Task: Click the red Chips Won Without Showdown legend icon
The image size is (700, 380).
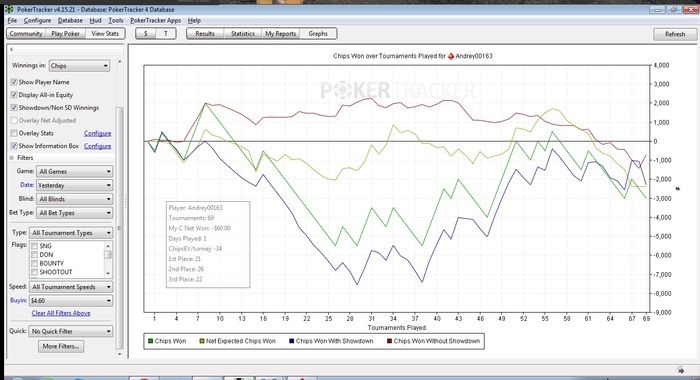Action: (x=389, y=341)
